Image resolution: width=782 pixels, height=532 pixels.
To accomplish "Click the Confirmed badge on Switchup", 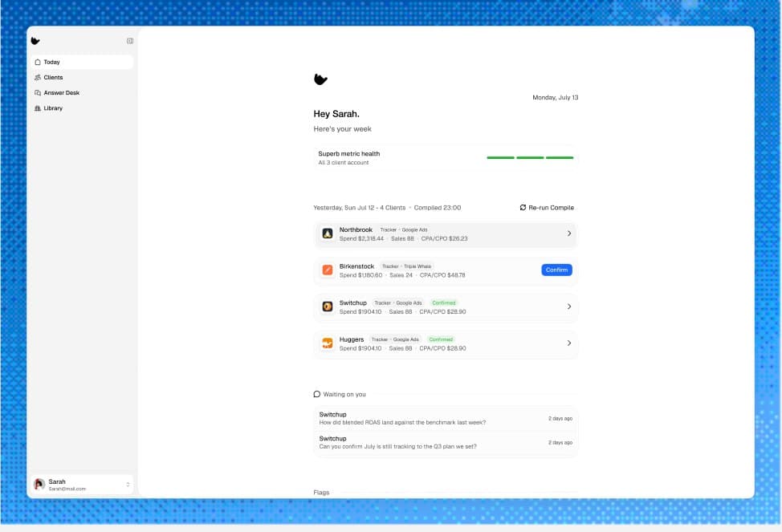I will tap(443, 303).
